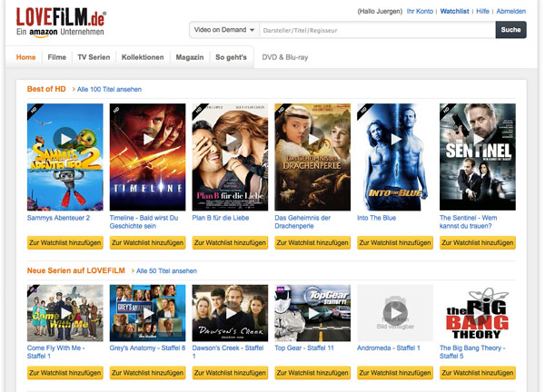
Task: Click the Darsteller/Titel/Regisseur search field
Action: point(377,30)
